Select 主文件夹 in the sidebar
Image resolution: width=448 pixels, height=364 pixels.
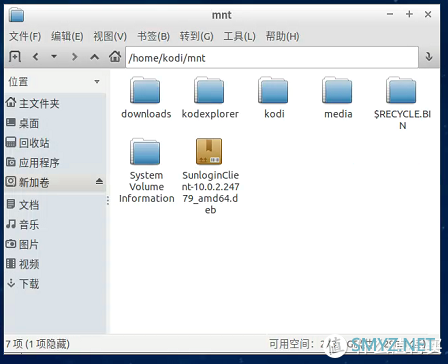click(55, 103)
